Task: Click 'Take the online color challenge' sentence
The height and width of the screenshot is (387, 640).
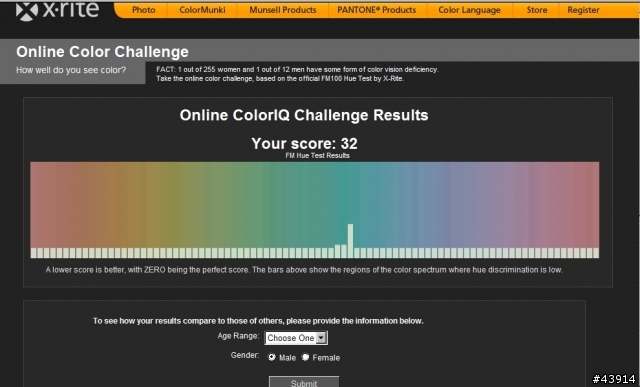Action: pos(280,78)
